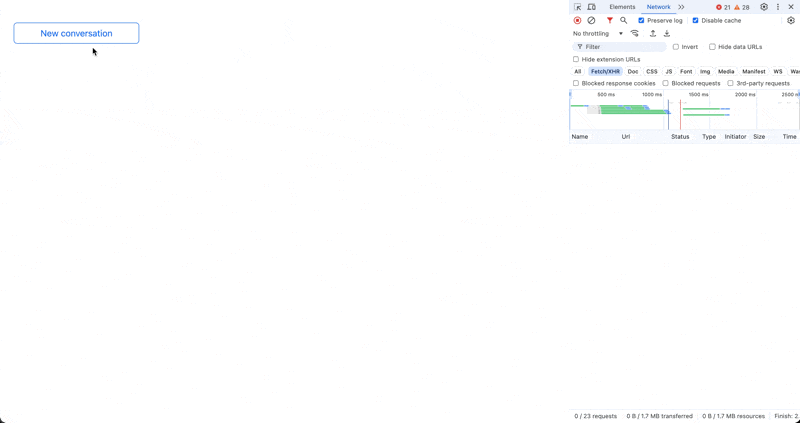
Task: Click '0 B / 1.7 MB transferred' text
Action: 660,416
